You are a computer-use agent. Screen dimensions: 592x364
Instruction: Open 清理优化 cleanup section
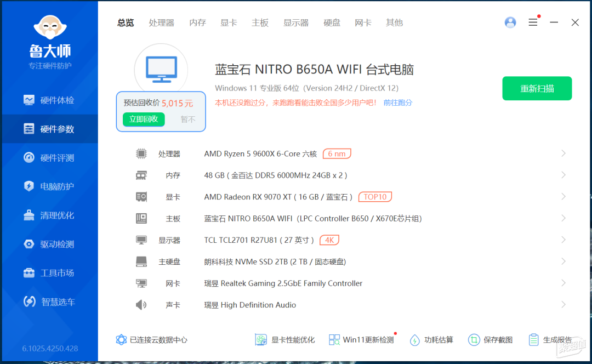(49, 215)
